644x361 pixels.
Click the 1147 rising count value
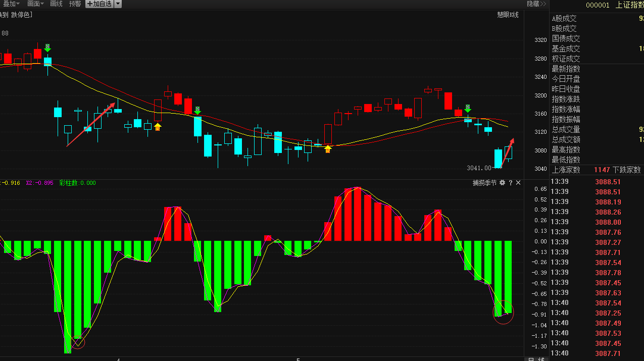602,170
